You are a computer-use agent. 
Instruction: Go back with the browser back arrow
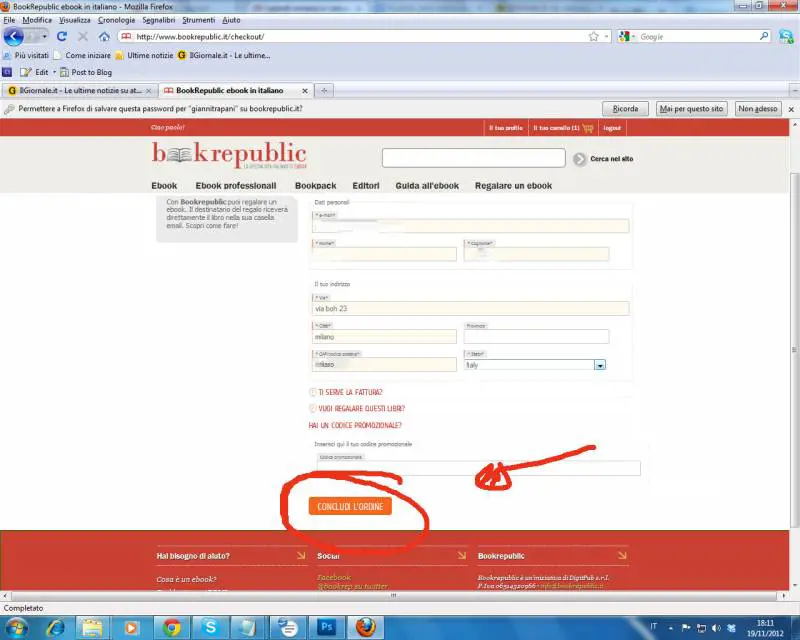pos(14,37)
